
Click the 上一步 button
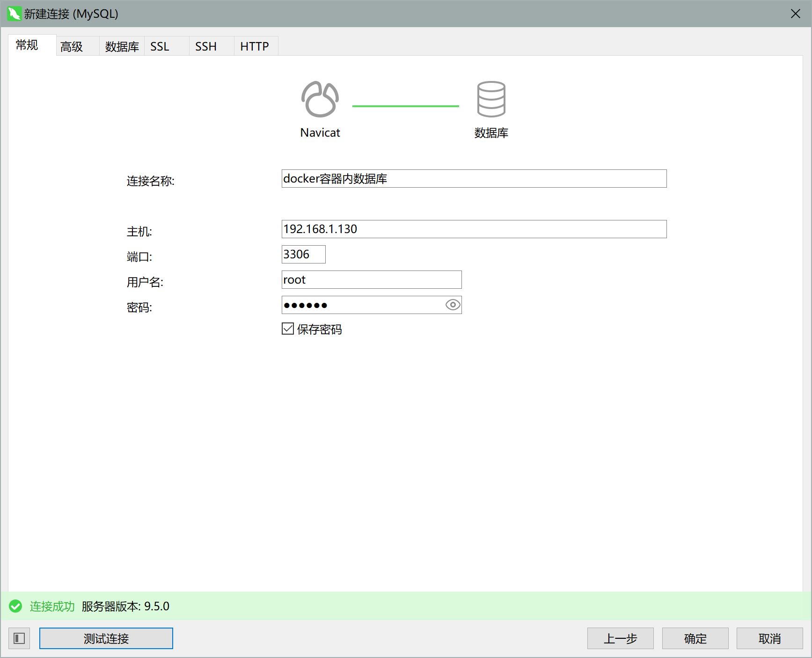(x=621, y=638)
